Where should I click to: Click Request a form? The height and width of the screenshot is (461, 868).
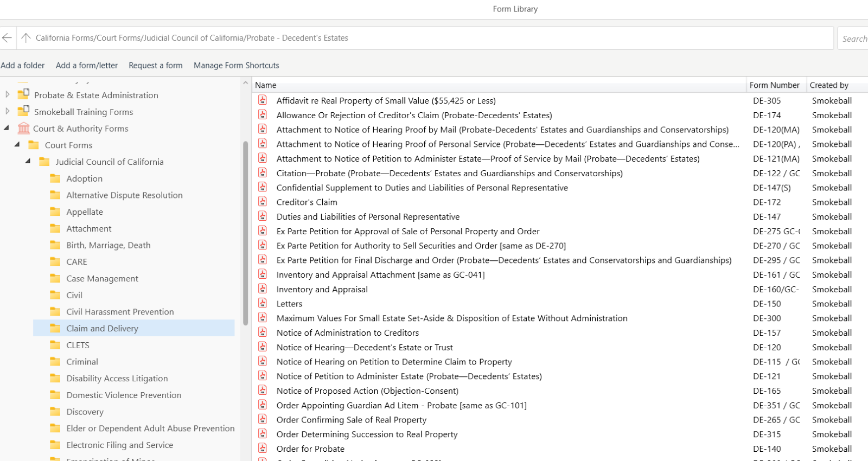click(156, 66)
